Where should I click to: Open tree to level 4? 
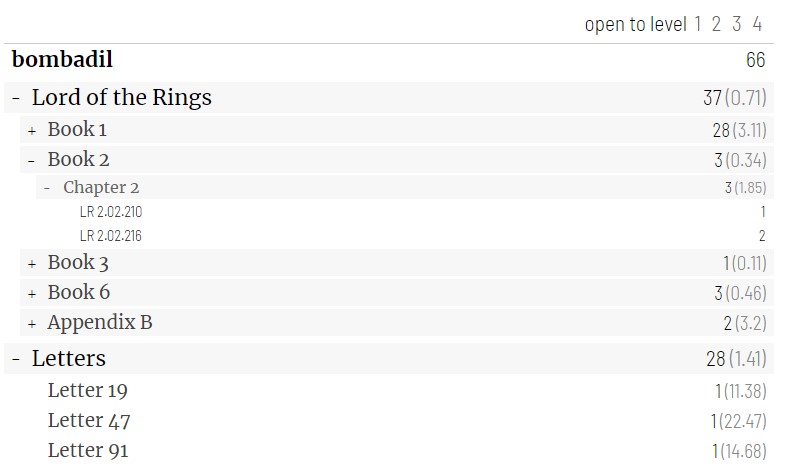757,24
